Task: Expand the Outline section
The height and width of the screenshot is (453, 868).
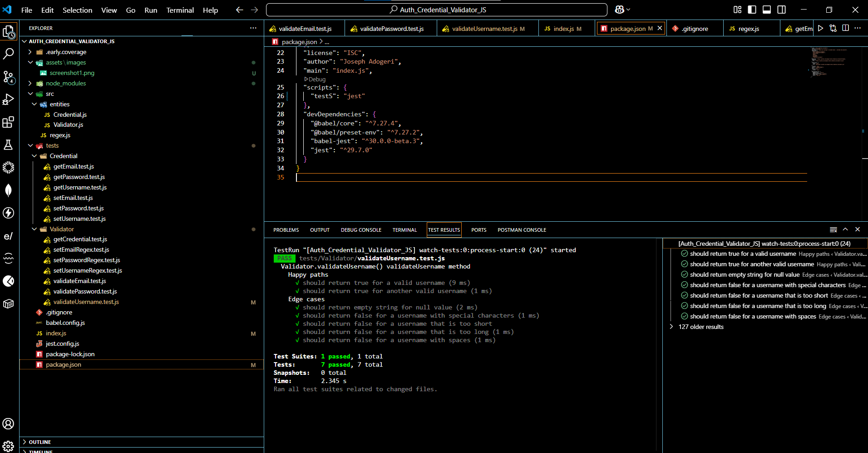Action: [x=40, y=442]
